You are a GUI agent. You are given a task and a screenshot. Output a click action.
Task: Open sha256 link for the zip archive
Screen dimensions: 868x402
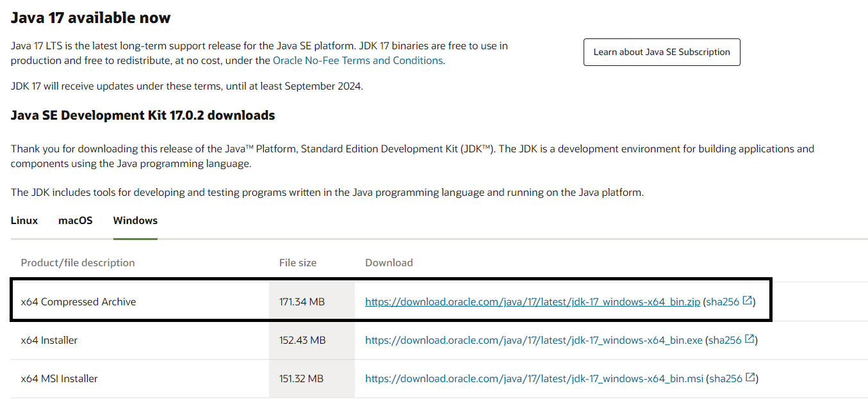(723, 301)
